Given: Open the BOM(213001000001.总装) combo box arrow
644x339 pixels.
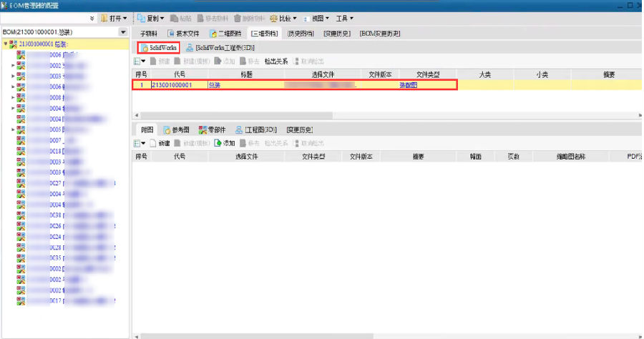Looking at the screenshot, I should pos(123,32).
